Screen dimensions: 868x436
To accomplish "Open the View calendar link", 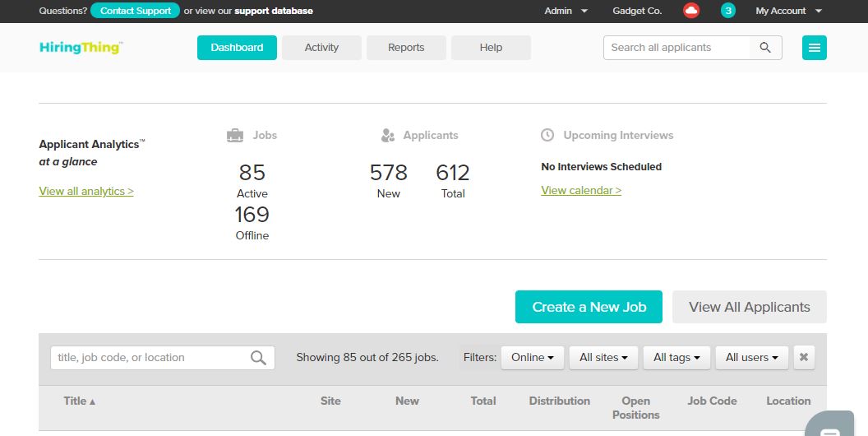I will pos(581,190).
